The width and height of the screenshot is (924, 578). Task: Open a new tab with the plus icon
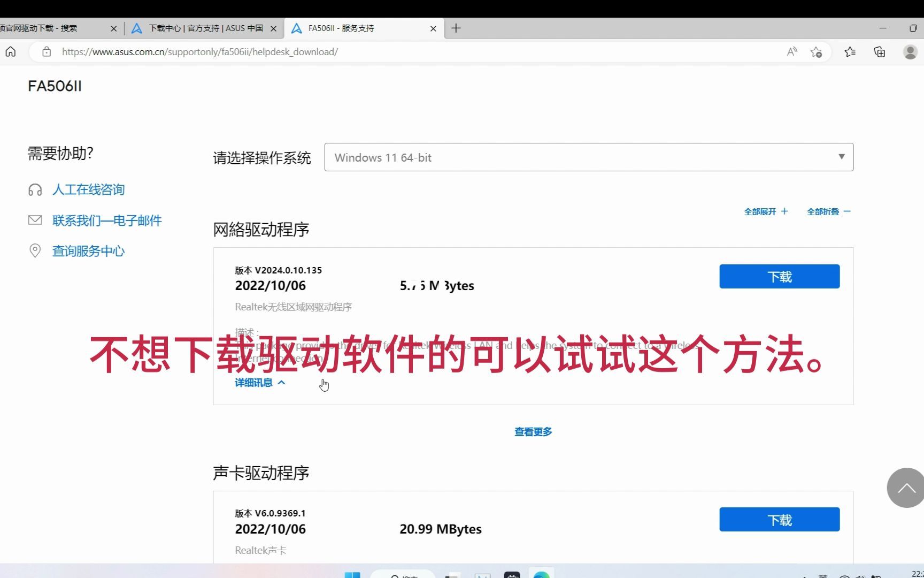tap(456, 28)
